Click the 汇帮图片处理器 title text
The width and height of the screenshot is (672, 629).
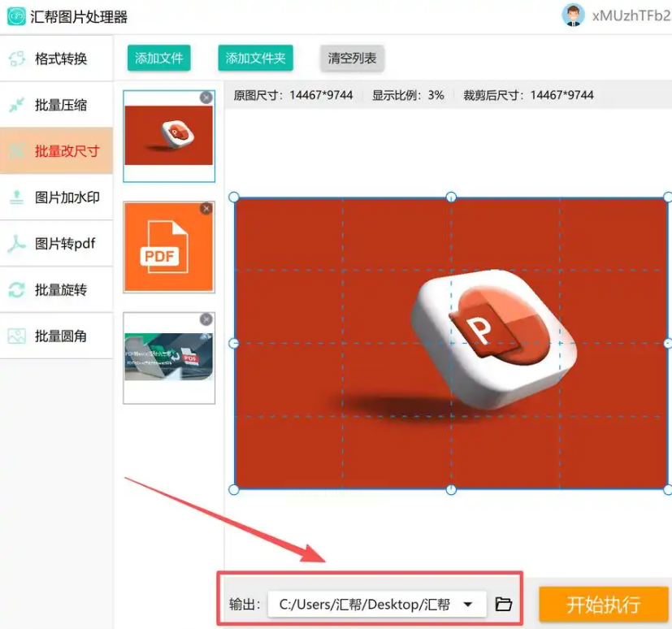coord(79,17)
